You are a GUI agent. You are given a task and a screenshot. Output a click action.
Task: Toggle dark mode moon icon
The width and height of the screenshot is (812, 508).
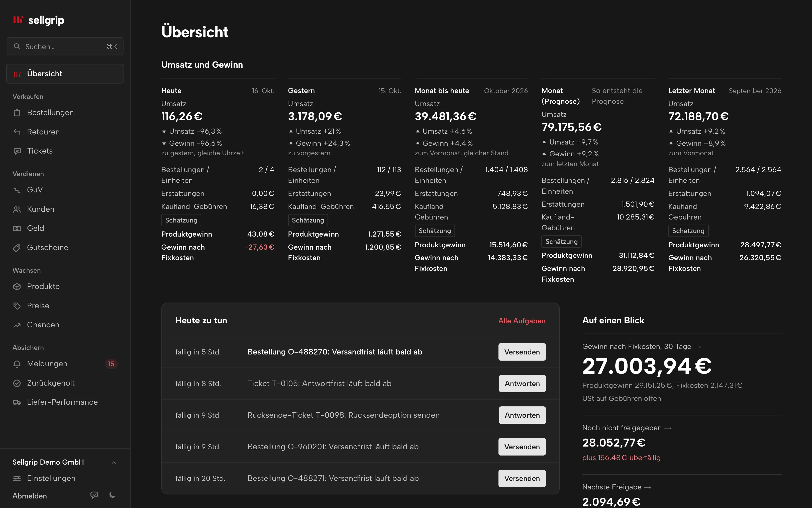113,495
